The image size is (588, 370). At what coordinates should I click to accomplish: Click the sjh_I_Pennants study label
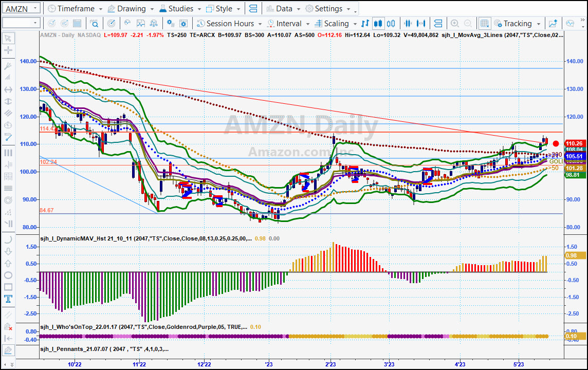pos(104,349)
